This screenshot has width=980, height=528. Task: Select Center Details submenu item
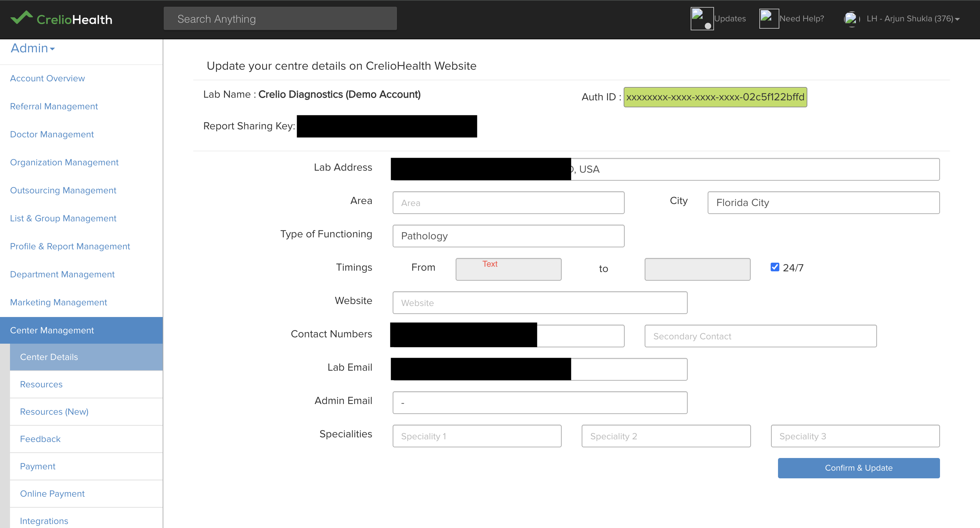coord(86,357)
